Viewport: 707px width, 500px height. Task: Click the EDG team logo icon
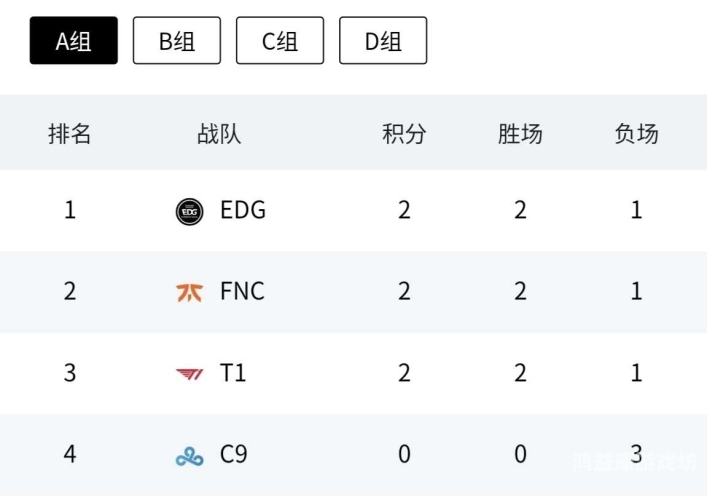tap(189, 211)
